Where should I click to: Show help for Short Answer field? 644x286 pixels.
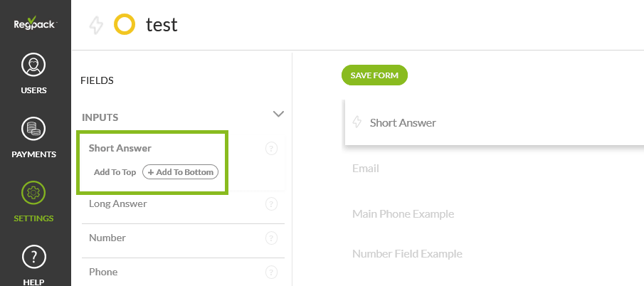pos(271,149)
